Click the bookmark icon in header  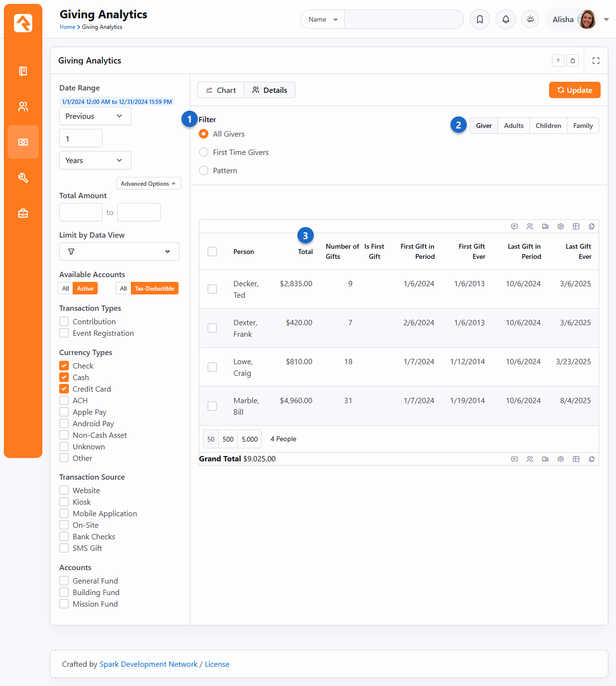coord(480,19)
